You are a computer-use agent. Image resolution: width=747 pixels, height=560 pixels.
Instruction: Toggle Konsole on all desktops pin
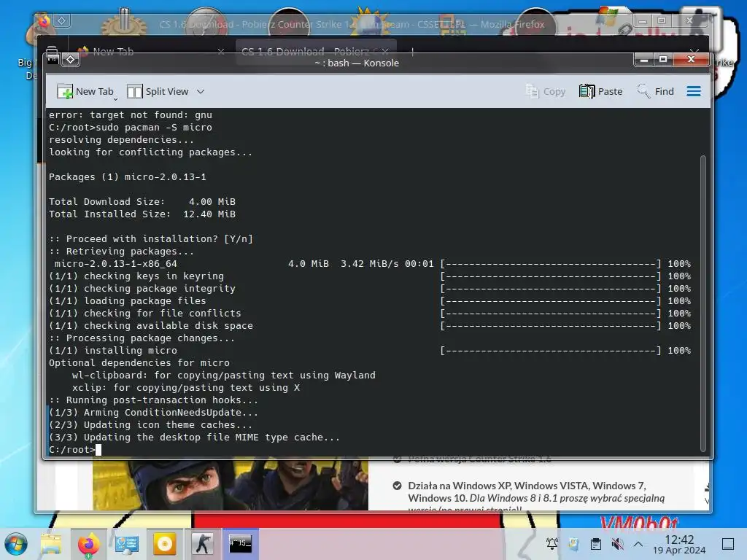71,60
